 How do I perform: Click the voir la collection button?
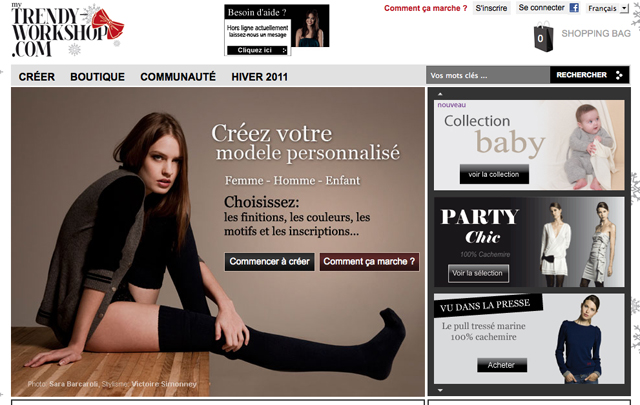494,174
